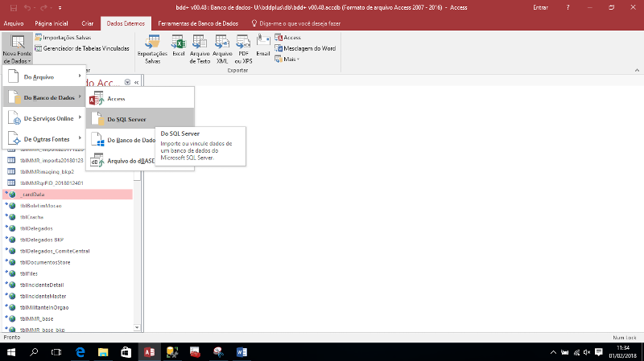The width and height of the screenshot is (644, 361).
Task: Expand De Outras Fontes submenu
Action: (x=44, y=139)
